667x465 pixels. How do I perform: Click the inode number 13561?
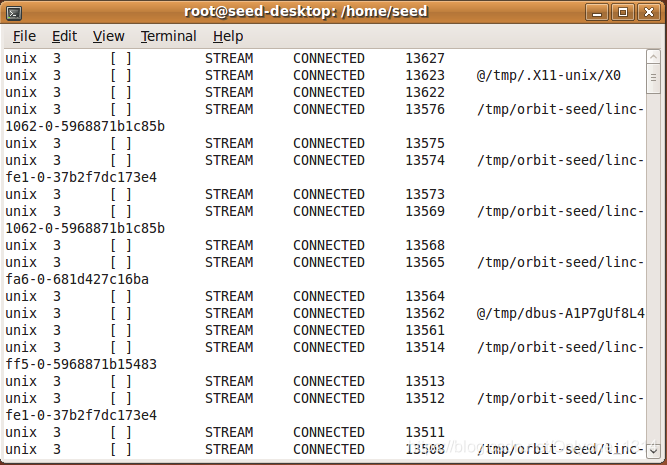click(x=425, y=331)
